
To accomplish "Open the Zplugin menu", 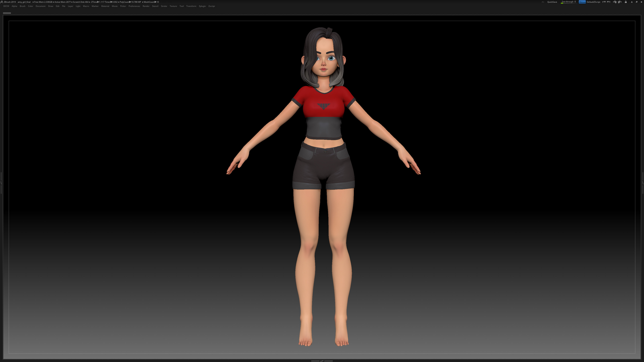I will tap(202, 6).
